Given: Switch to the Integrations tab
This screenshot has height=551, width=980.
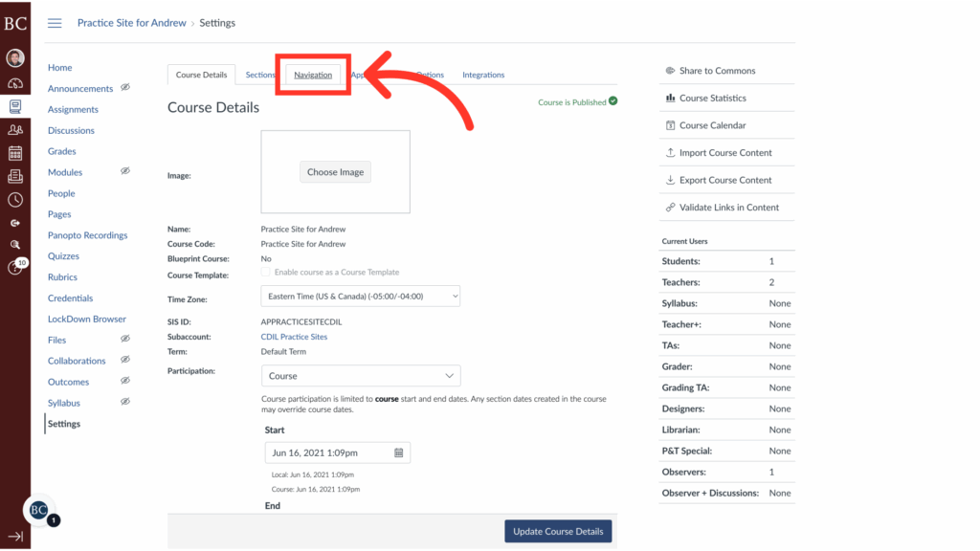Looking at the screenshot, I should click(483, 74).
